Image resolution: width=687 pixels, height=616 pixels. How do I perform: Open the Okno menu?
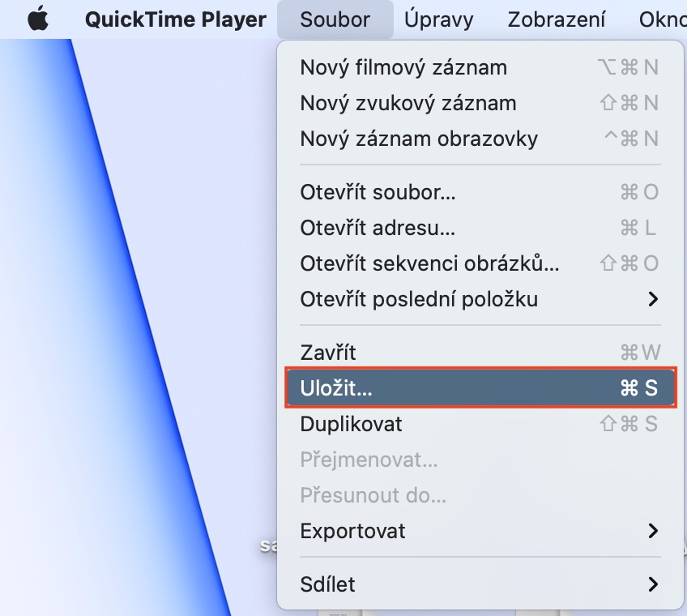coord(663,19)
